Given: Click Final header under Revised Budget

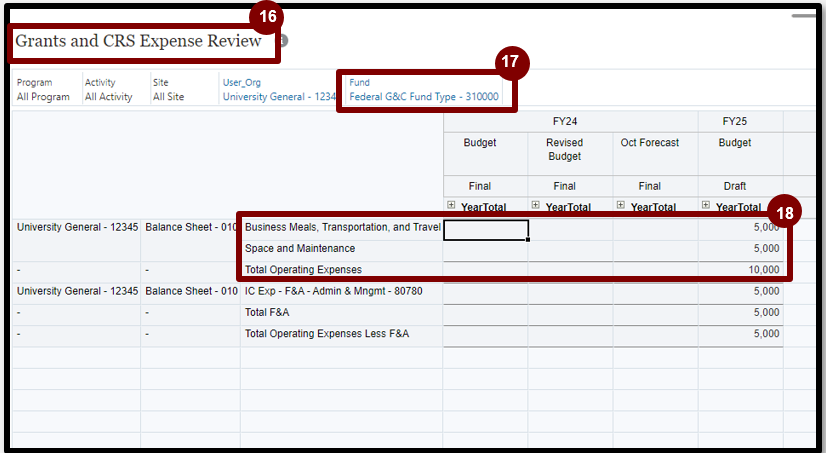Looking at the screenshot, I should [x=564, y=186].
